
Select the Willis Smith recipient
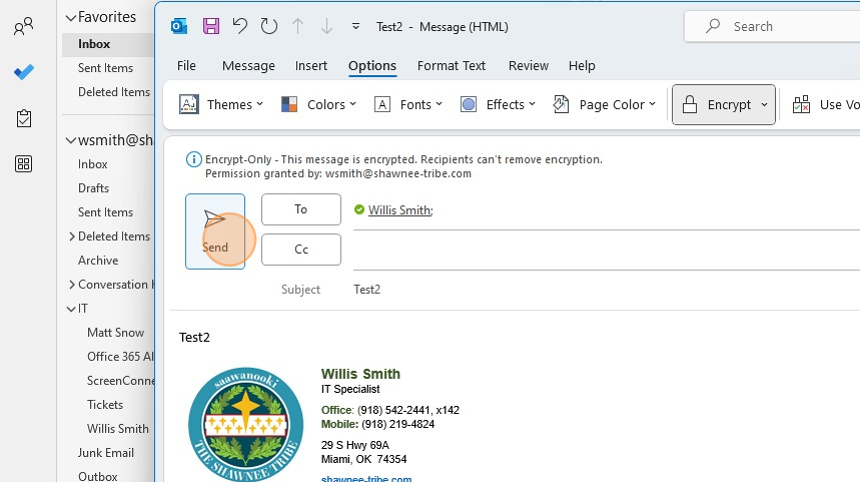click(x=400, y=210)
